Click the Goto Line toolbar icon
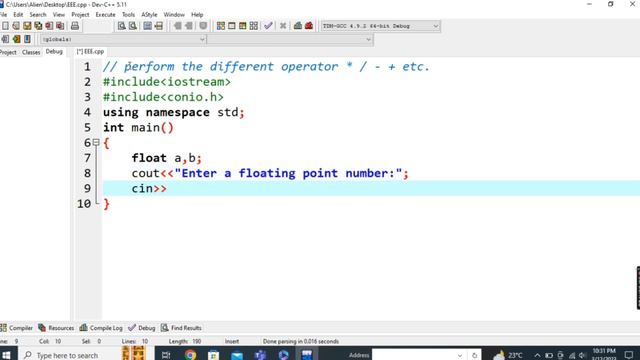The height and width of the screenshot is (360, 640). [x=158, y=26]
